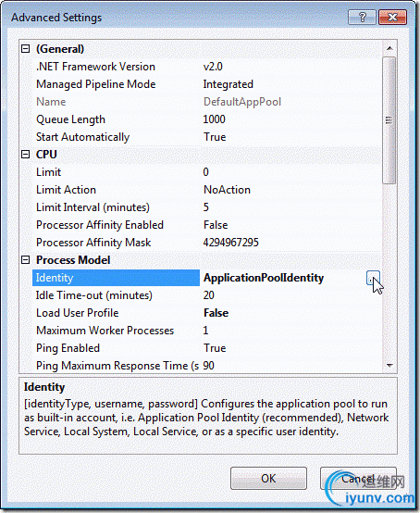Select Ping Maximum Response Time property
420x513 pixels.
pyautogui.click(x=207, y=366)
